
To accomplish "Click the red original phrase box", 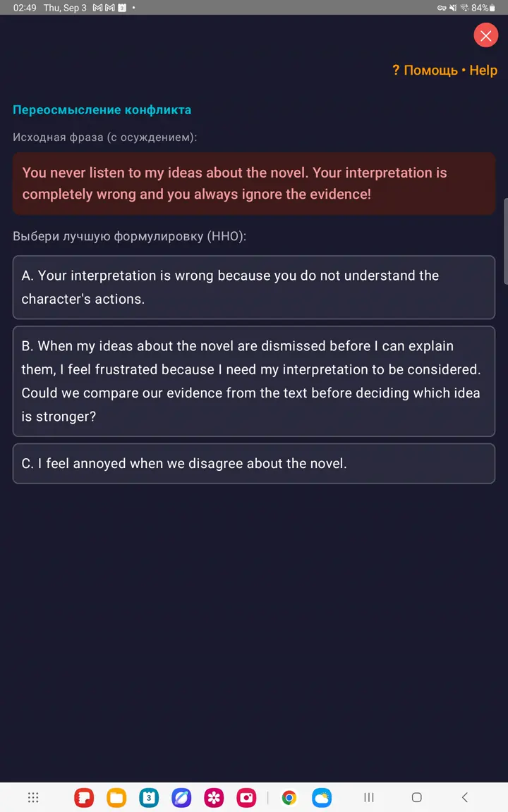I will (x=254, y=183).
